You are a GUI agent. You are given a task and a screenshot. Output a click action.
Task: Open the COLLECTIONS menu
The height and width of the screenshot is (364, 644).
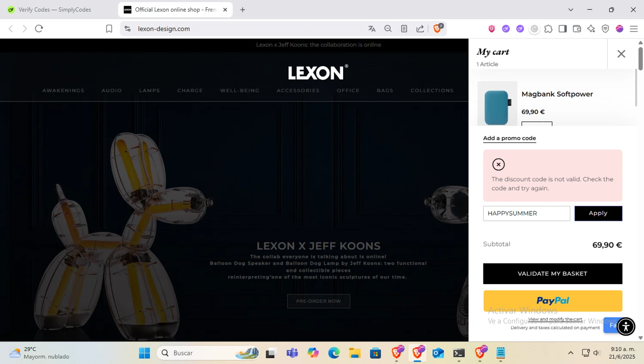pyautogui.click(x=432, y=91)
